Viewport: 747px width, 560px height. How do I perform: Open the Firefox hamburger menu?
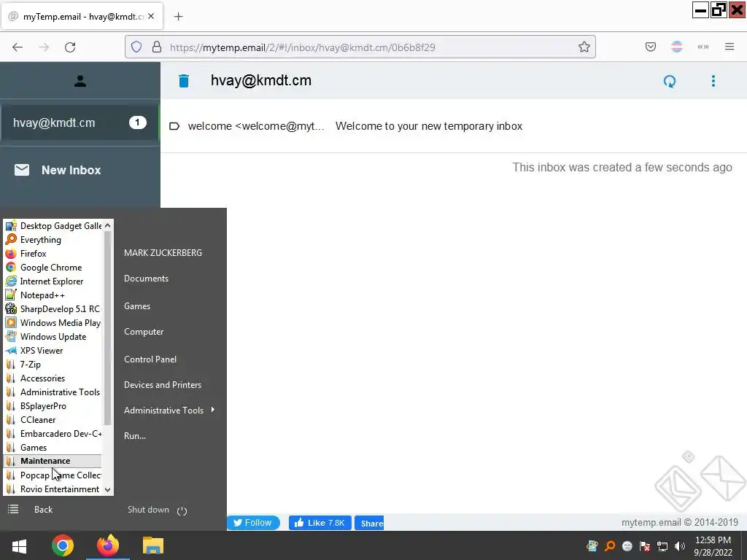(x=729, y=47)
